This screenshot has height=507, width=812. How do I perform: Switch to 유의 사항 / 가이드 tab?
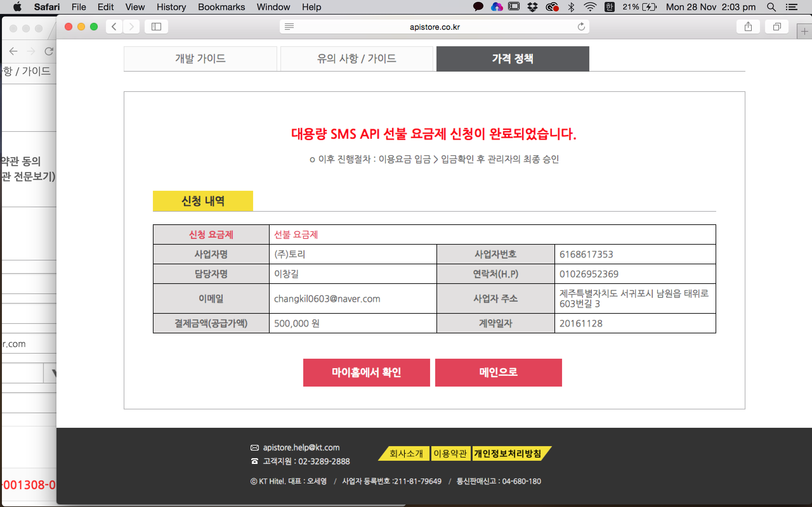[x=357, y=59]
